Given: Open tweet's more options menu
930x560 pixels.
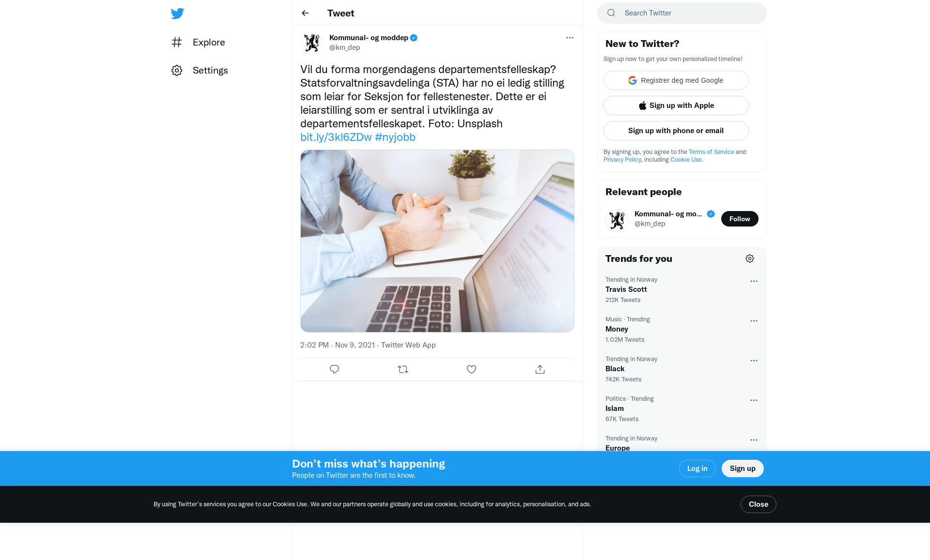Looking at the screenshot, I should (570, 38).
